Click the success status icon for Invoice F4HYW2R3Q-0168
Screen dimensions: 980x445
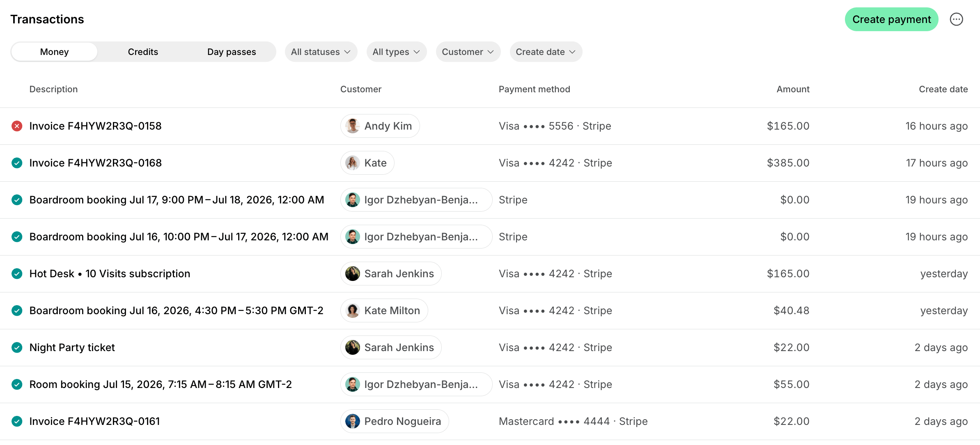[x=17, y=163]
